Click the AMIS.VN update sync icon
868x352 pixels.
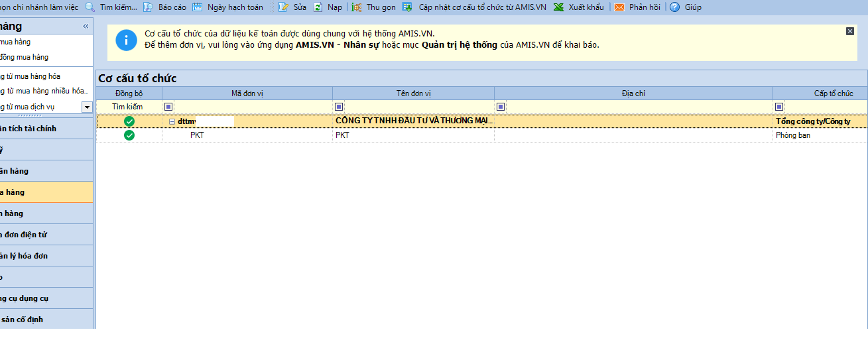point(407,7)
